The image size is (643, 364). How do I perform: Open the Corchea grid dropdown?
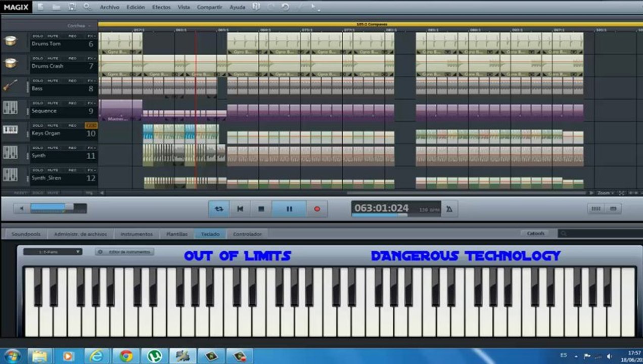(79, 25)
